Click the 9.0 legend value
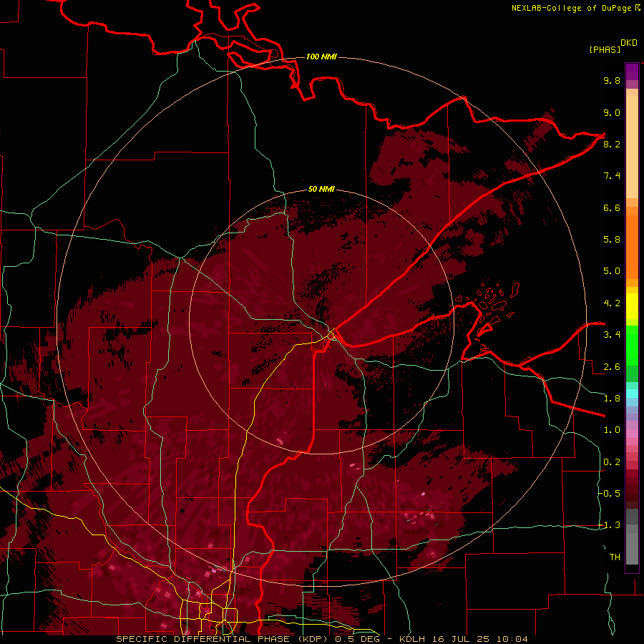The image size is (644, 644). (x=612, y=113)
